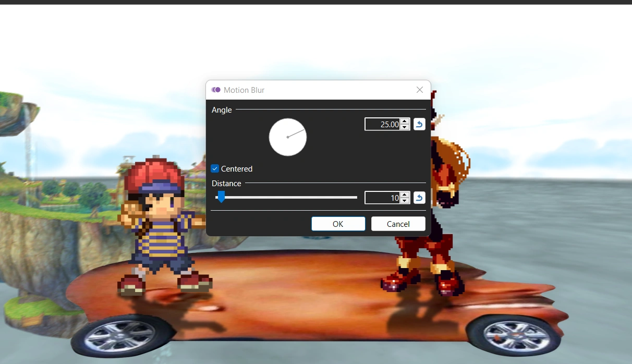
Task: Click the Angle field showing 25.00
Action: 382,124
